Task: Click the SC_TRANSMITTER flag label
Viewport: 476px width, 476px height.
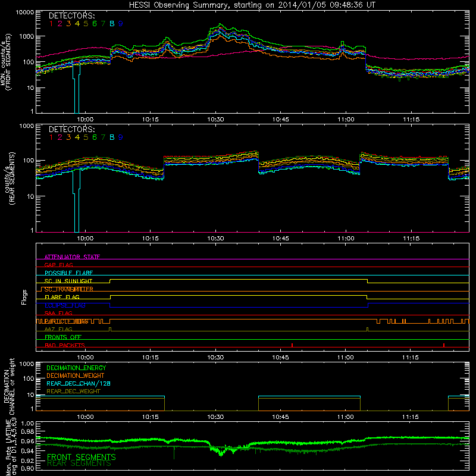Action: [69, 289]
